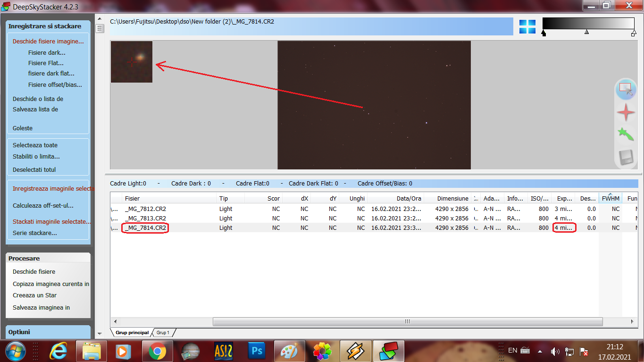Screen dimensions: 644x362
Task: Click Stackati imaginile selectate link
Action: point(52,221)
